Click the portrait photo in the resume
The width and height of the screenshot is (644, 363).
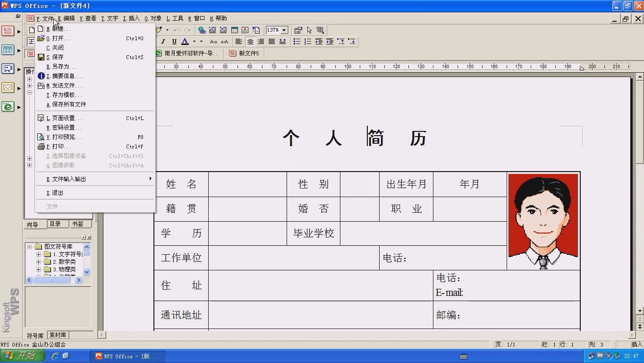pyautogui.click(x=543, y=222)
